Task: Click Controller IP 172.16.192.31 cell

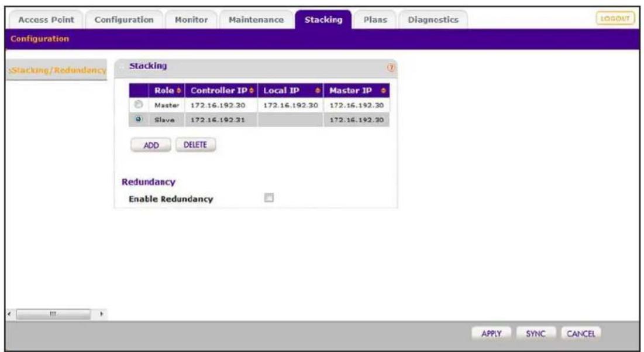Action: [221, 119]
